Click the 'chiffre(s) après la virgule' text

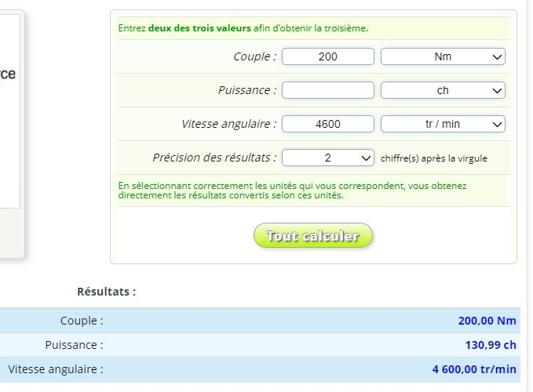click(x=434, y=158)
